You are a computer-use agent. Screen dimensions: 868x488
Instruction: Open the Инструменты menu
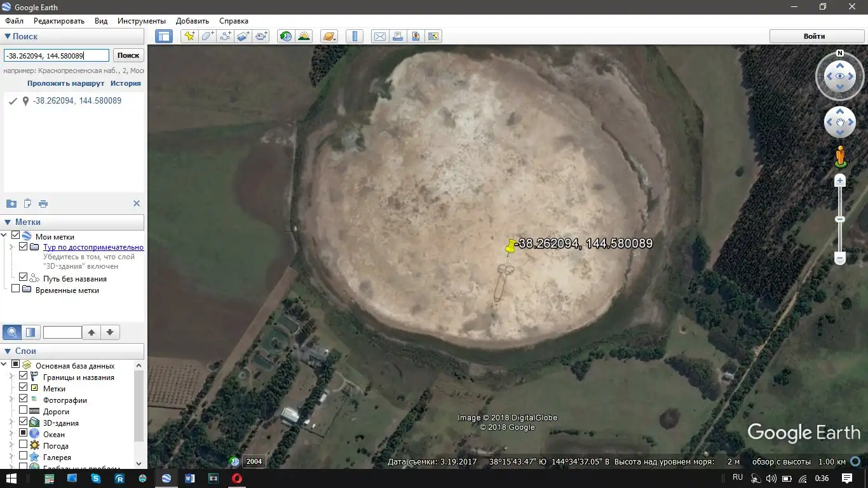click(x=141, y=21)
